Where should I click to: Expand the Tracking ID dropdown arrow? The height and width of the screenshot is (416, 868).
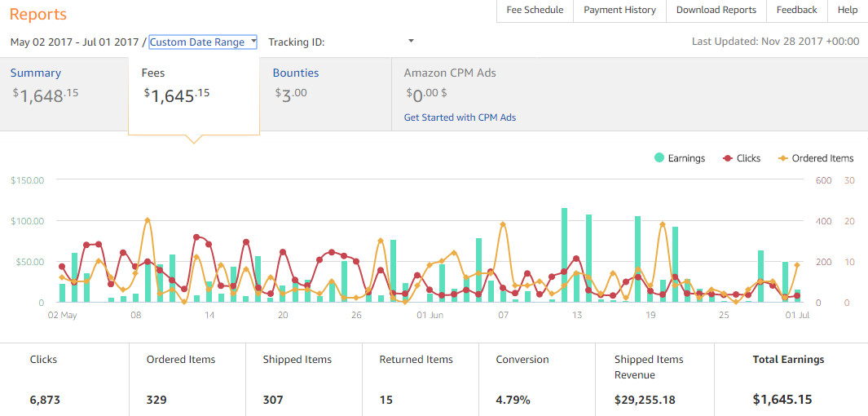pos(411,41)
